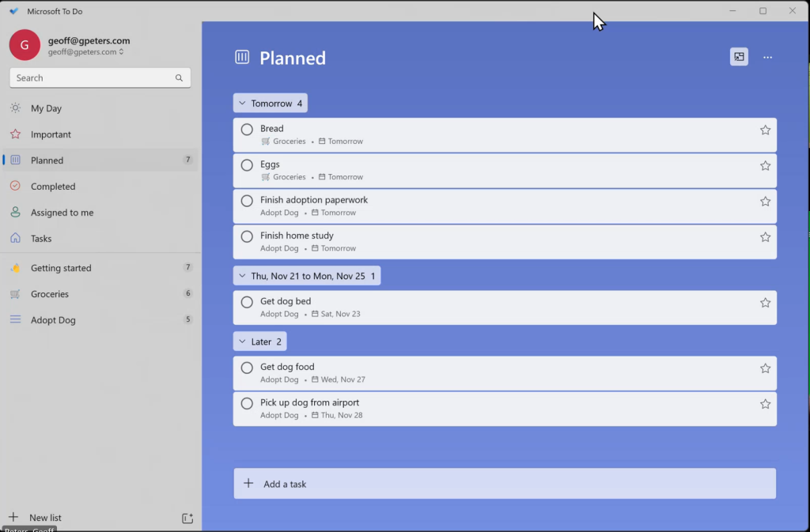Check off Pick up dog from airport
This screenshot has height=532, width=810.
coord(247,404)
